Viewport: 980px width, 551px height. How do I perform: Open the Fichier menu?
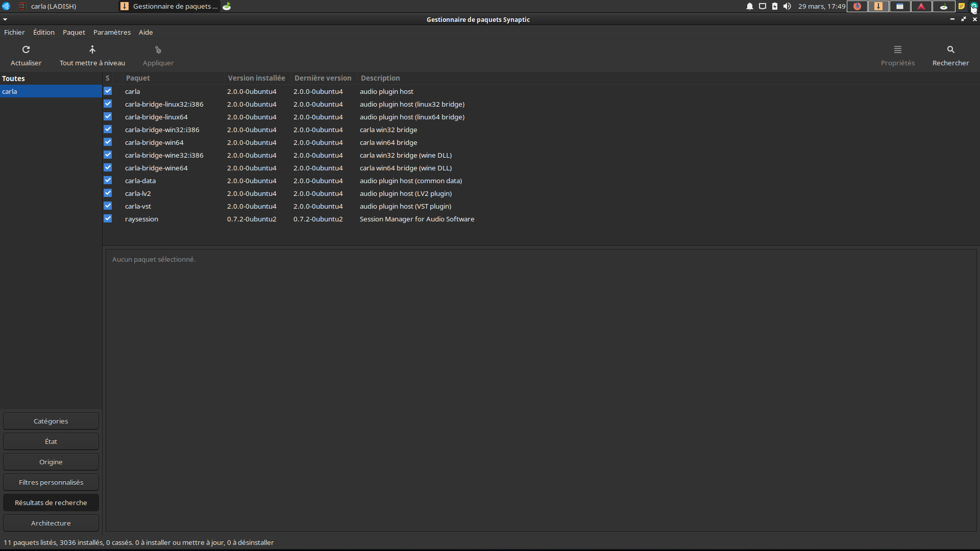coord(14,32)
